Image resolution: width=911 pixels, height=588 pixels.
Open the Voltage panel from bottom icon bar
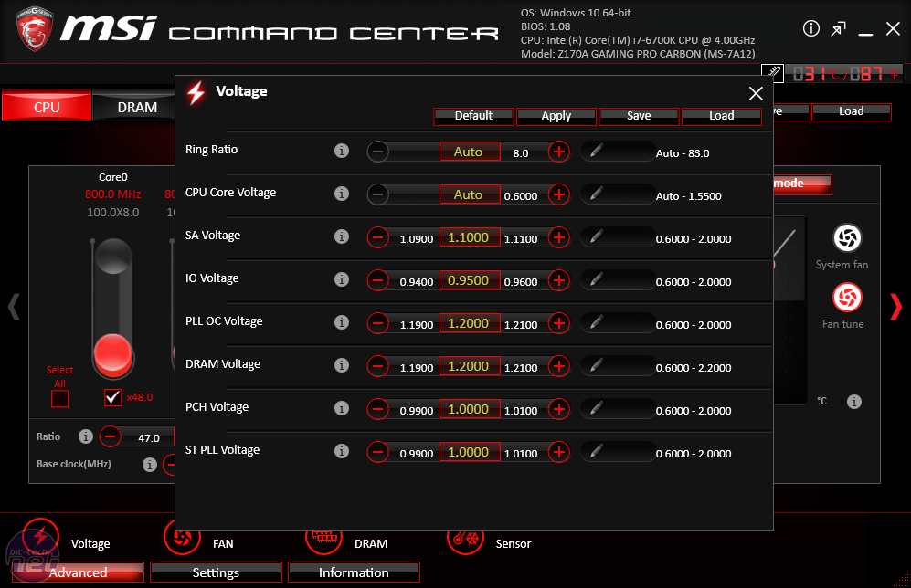coord(41,538)
